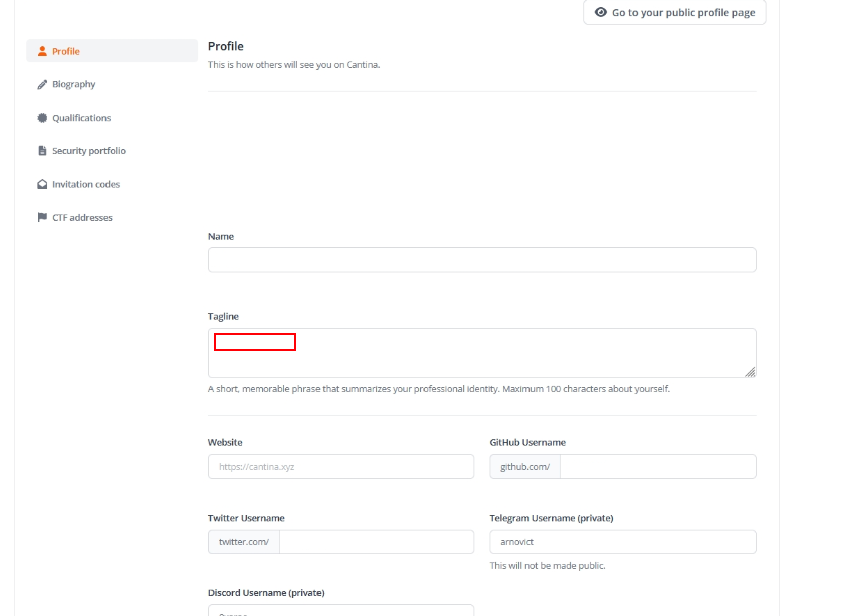Edit the Telegram Username field
This screenshot has width=847, height=616.
pyautogui.click(x=622, y=542)
